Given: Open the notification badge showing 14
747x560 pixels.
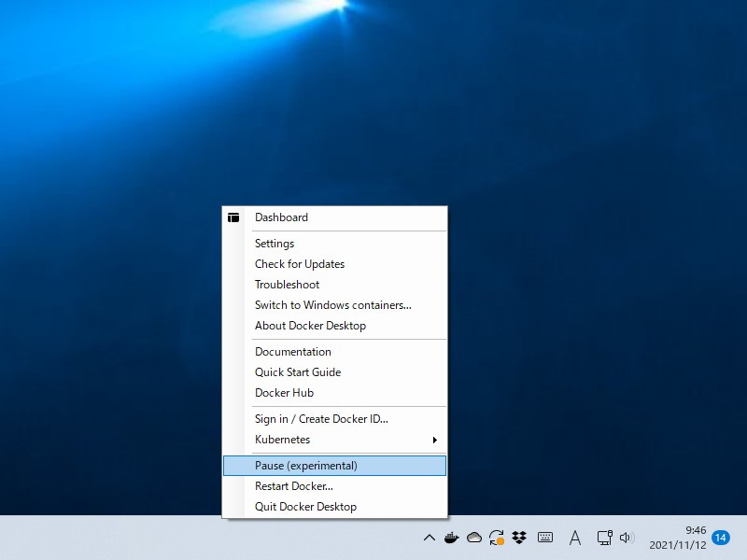Looking at the screenshot, I should coord(719,538).
